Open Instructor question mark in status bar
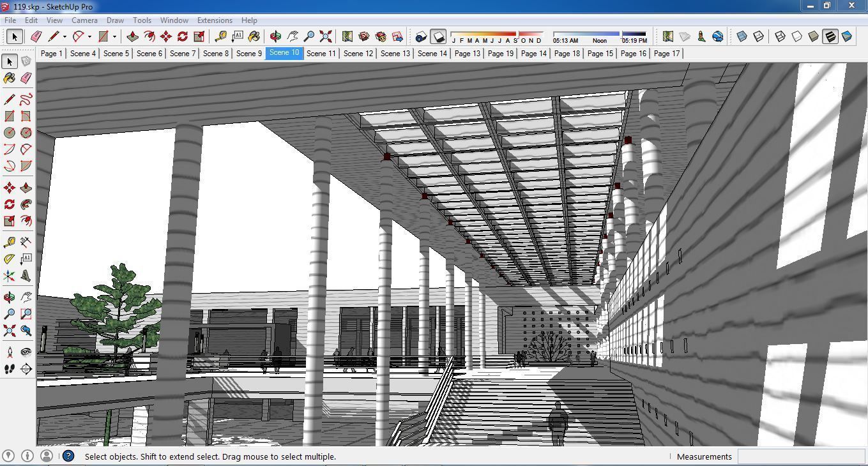Screen dimensions: 868x466 [68, 456]
